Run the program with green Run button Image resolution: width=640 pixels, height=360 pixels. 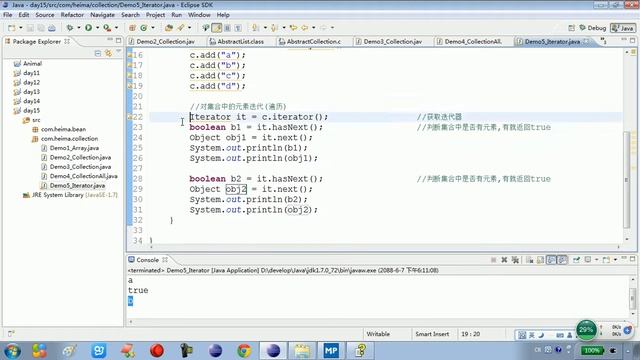point(89,28)
